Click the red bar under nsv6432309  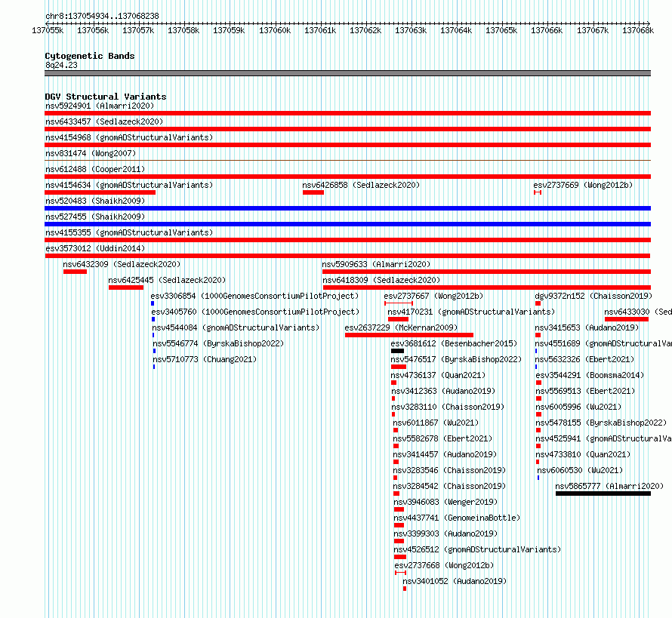75,272
